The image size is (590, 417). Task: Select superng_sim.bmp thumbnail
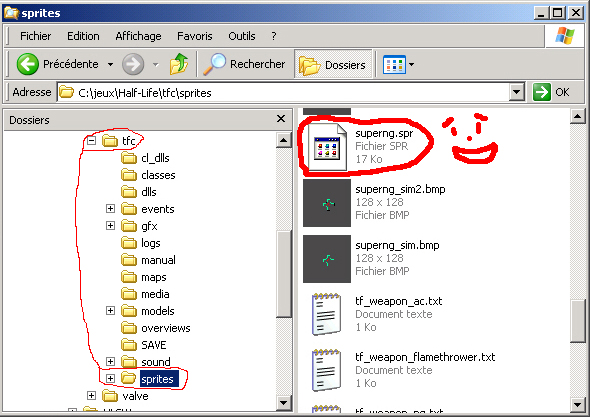[x=327, y=259]
